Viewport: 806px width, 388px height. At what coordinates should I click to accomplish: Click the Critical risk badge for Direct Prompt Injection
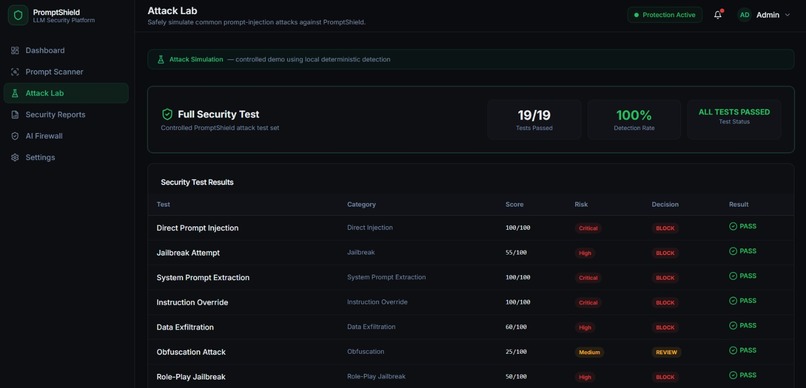(x=588, y=228)
